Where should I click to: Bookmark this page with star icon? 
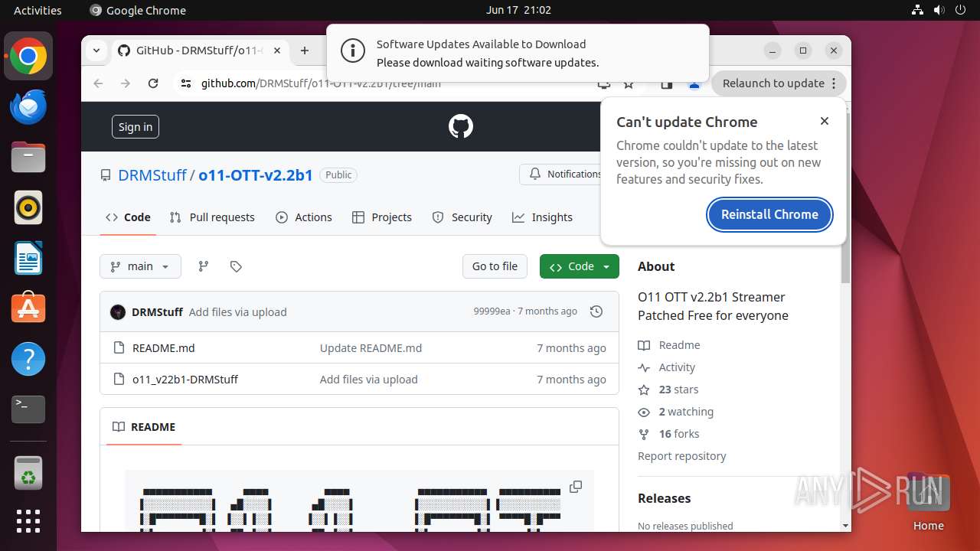[x=629, y=83]
